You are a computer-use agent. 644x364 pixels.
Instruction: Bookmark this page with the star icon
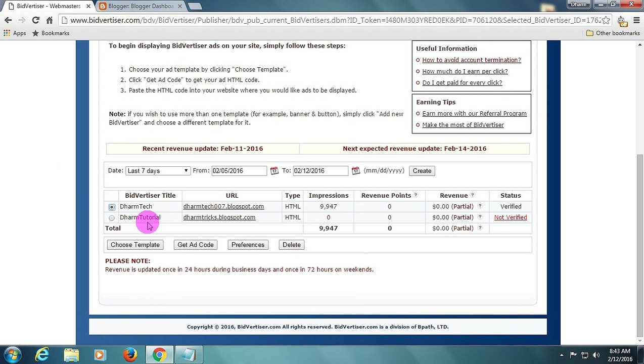(606, 20)
